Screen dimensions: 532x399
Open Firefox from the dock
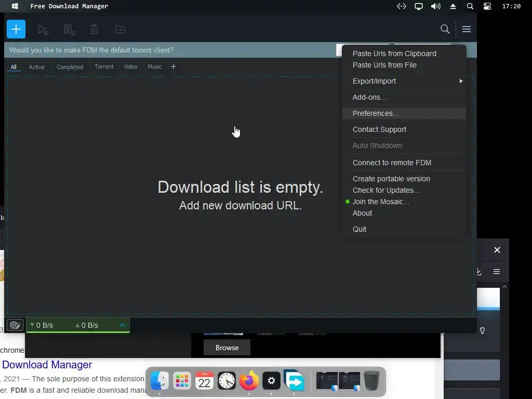tap(249, 381)
